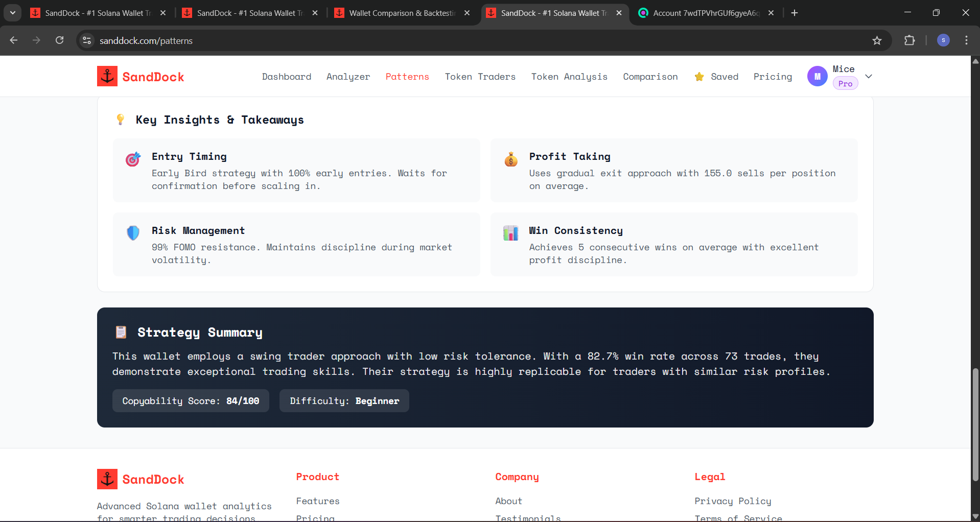This screenshot has width=980, height=522.
Task: Open the Chrome profile avatar button
Action: point(943,40)
